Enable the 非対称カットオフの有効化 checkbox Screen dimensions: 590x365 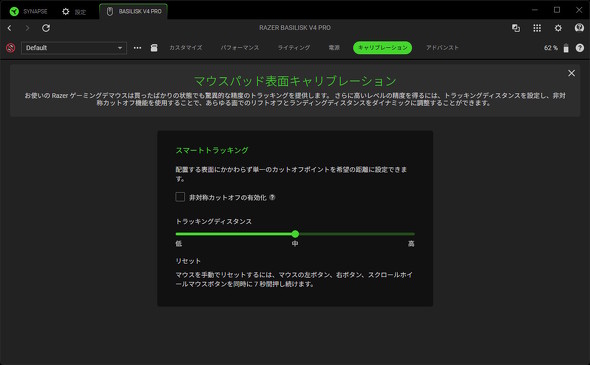(x=180, y=197)
